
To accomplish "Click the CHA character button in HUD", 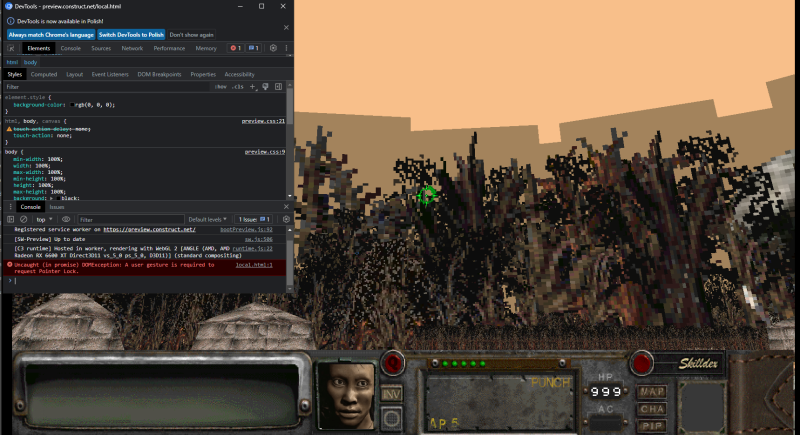I will coord(652,409).
